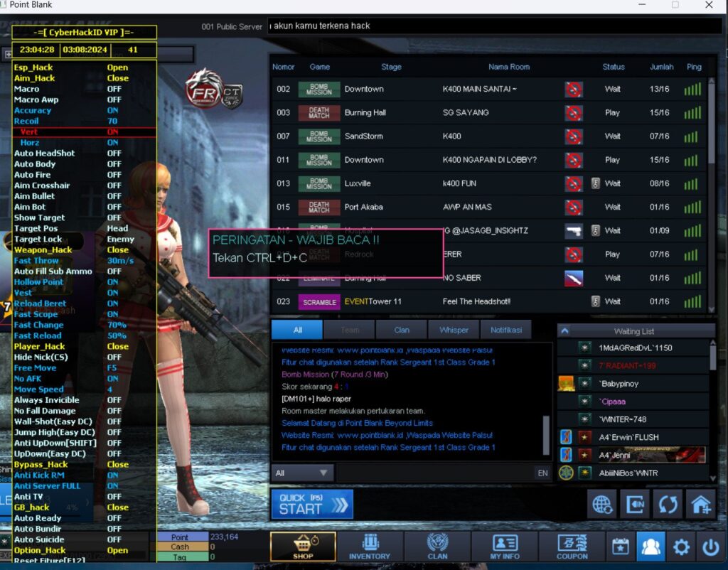Switch to the Notifikasi chat tab
Screen dimensions: 728x570
(x=505, y=330)
